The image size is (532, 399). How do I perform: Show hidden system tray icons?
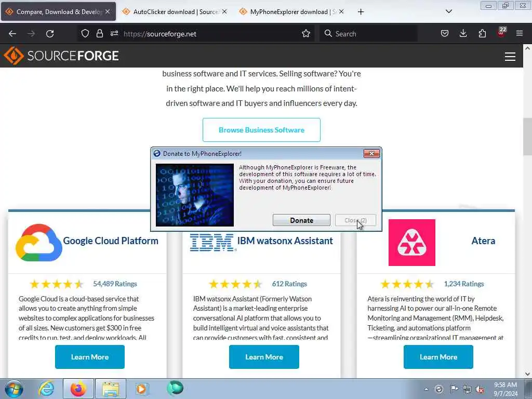[426, 389]
